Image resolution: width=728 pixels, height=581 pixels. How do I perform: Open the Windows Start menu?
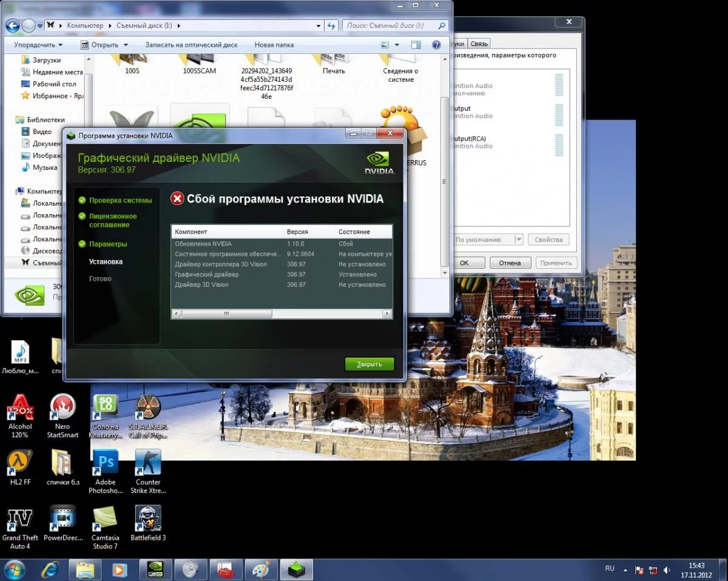tap(14, 569)
